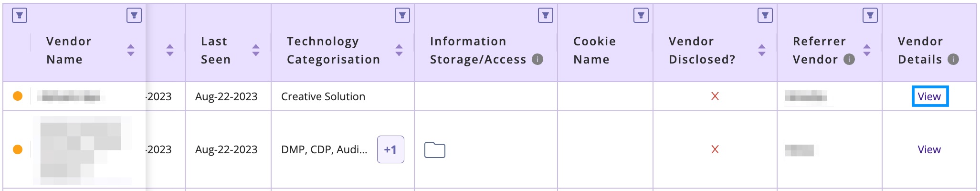Show info tooltip for Information Storage/Access

tap(537, 59)
